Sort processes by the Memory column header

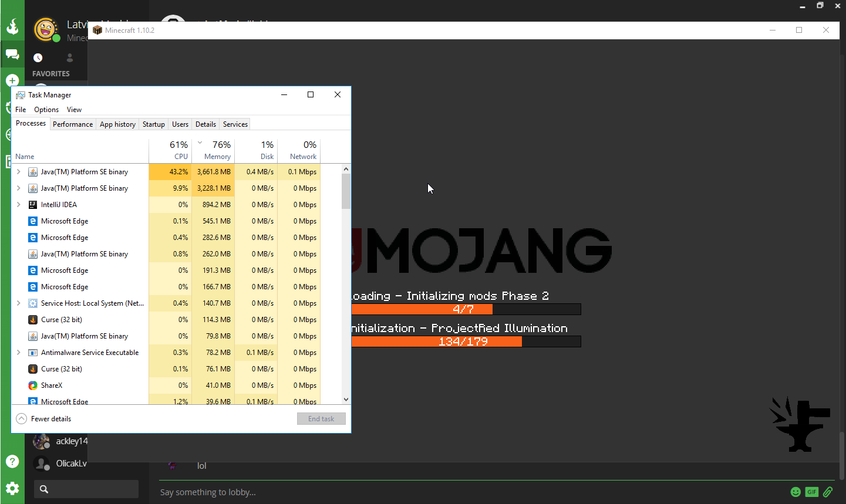(217, 157)
